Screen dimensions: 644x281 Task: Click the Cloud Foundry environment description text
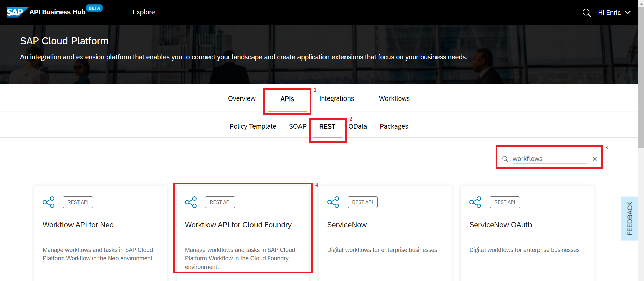click(240, 258)
